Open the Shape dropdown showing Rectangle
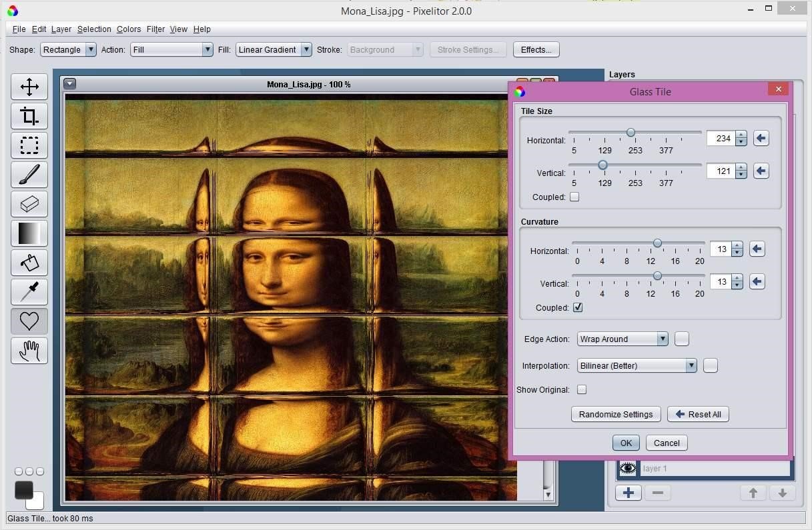The image size is (812, 530). point(68,49)
